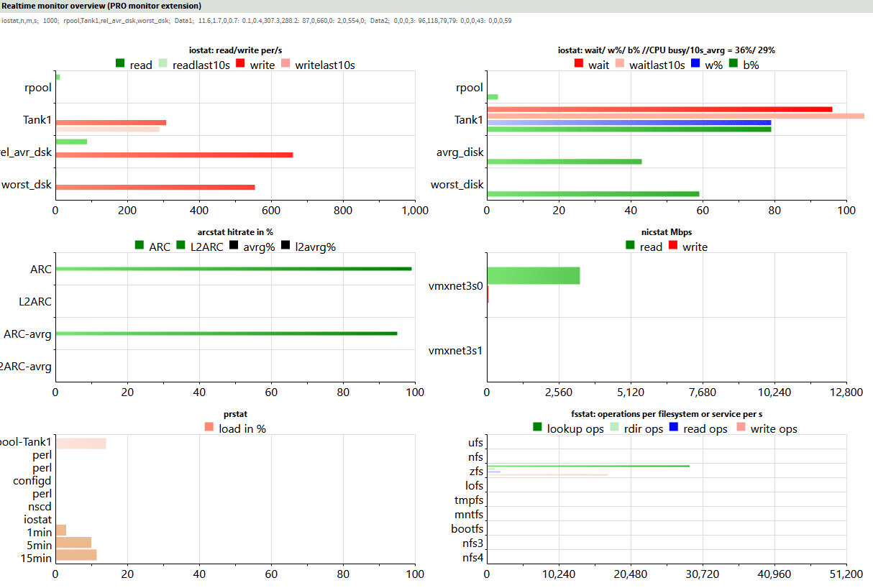This screenshot has width=873, height=588.
Task: Click the 'iostat: wait/ w%/ b%' chart title
Action: [x=667, y=50]
